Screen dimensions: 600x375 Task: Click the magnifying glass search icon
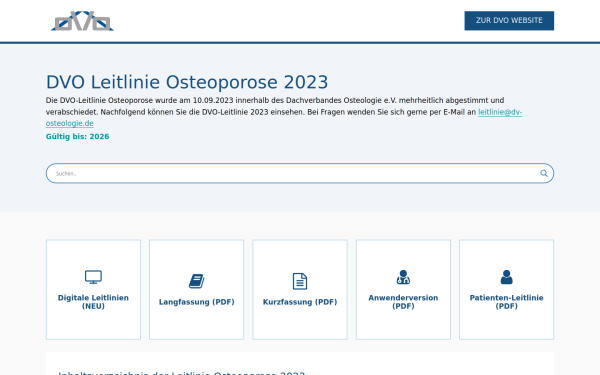(x=544, y=173)
